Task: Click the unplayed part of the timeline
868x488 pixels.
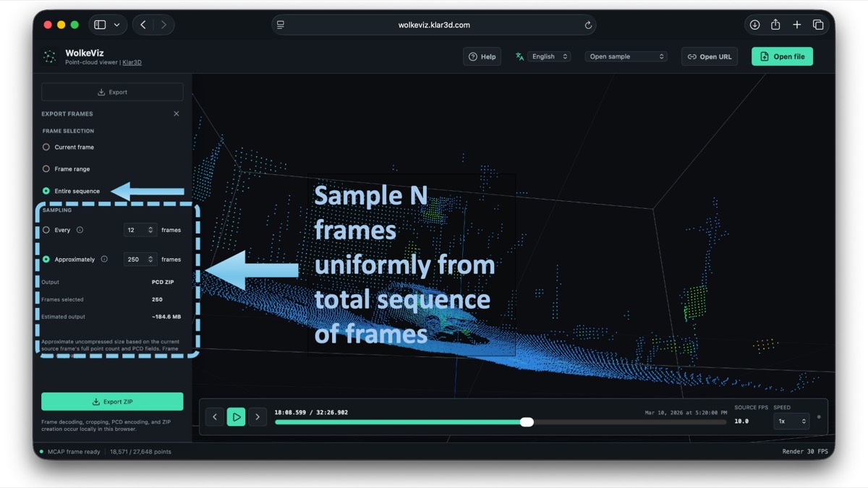Action: (x=629, y=422)
